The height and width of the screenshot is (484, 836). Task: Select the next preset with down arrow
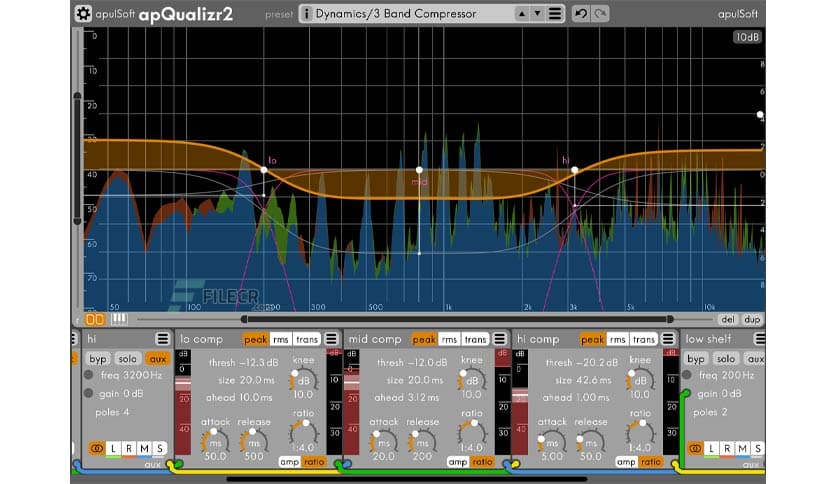pyautogui.click(x=539, y=14)
